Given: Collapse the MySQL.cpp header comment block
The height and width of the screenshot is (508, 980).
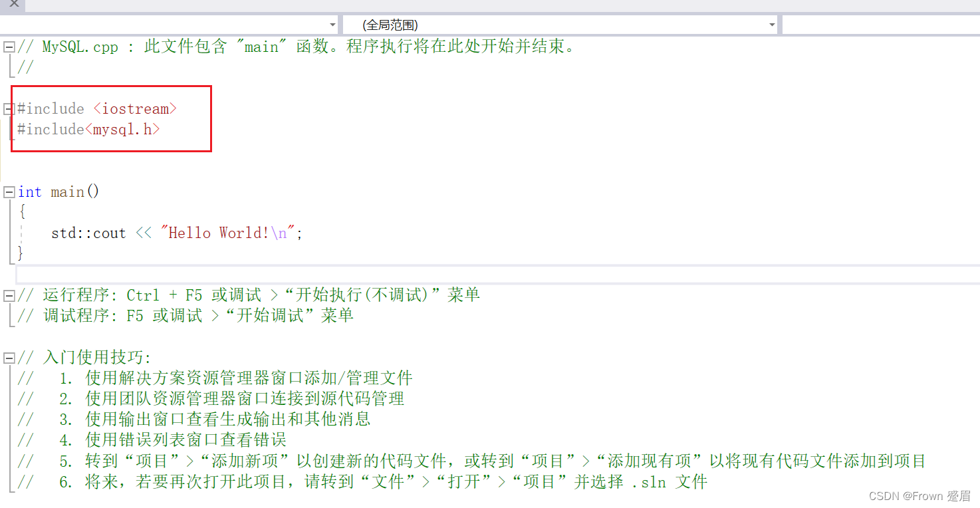Looking at the screenshot, I should 9,46.
